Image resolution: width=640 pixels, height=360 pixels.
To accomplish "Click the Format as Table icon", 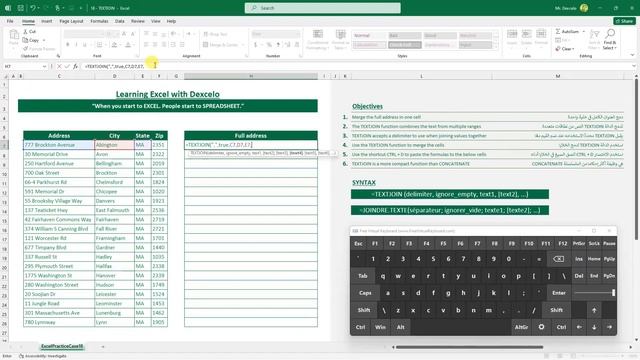I will [340, 34].
